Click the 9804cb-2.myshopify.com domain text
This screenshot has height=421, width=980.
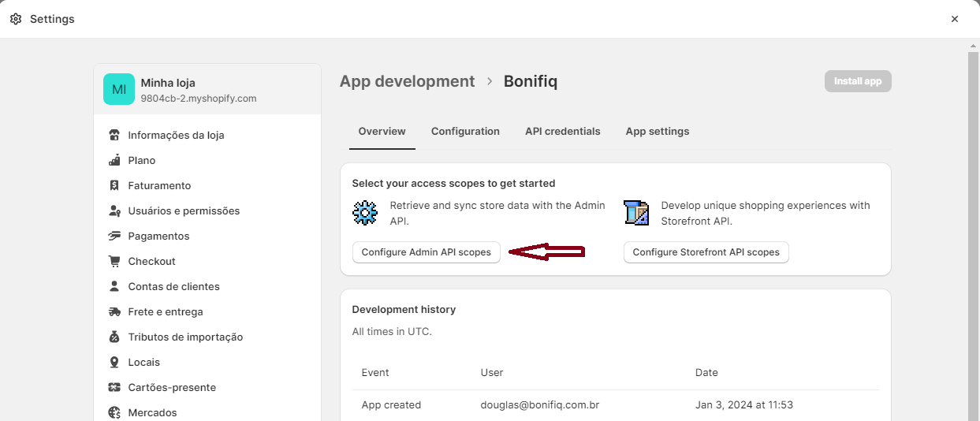tap(199, 99)
